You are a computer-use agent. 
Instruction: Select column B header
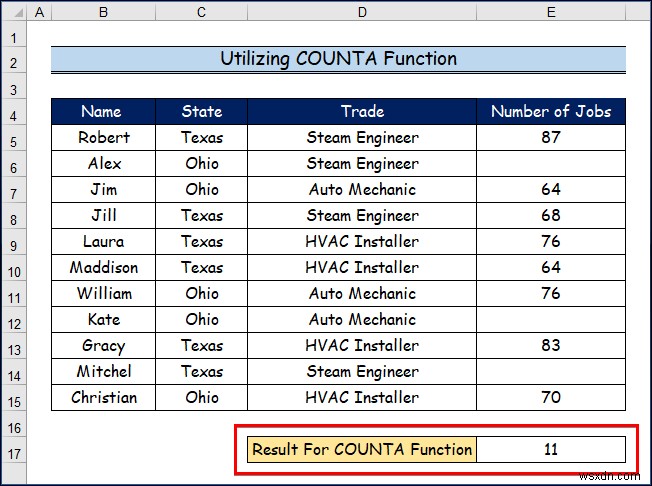(x=102, y=13)
